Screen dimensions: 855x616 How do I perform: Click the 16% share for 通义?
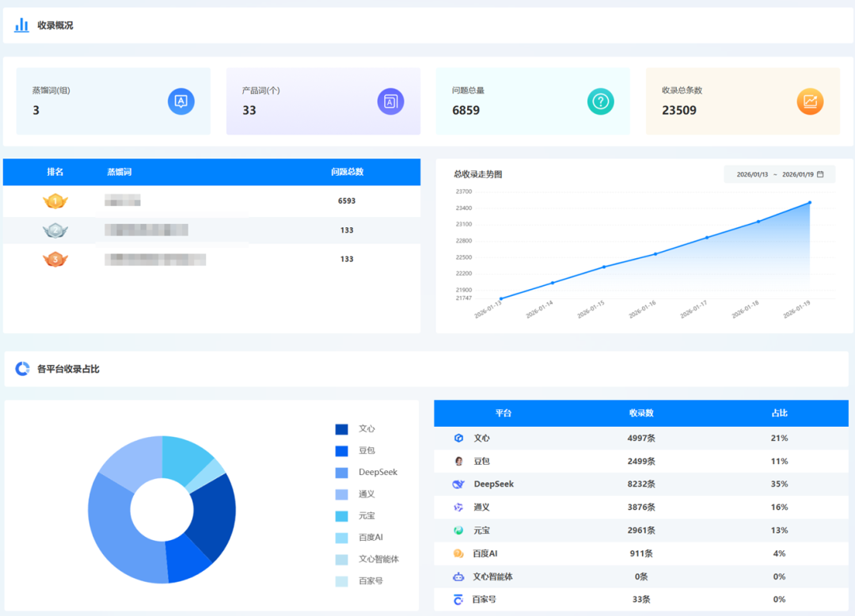779,508
